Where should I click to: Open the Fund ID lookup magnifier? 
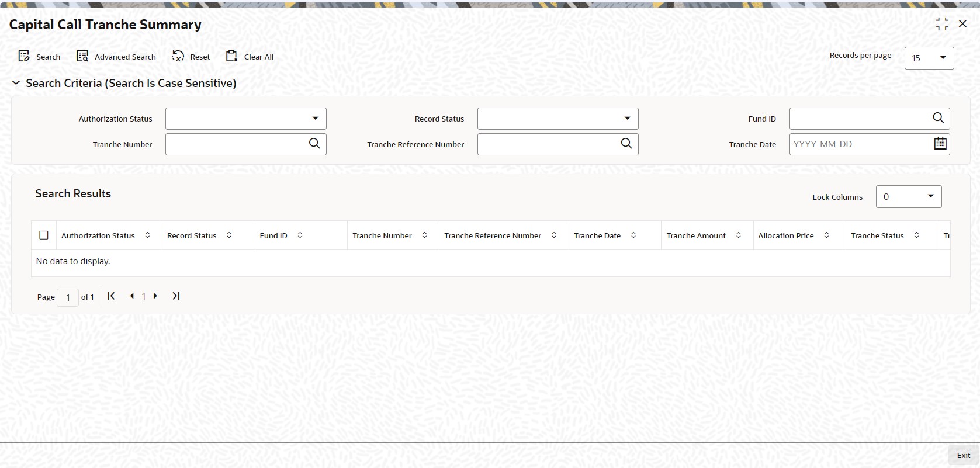(x=938, y=118)
